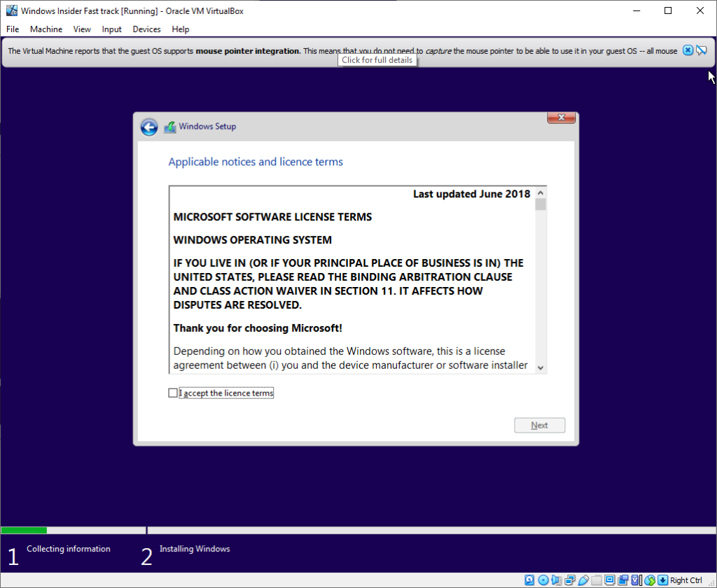
Task: Tick the I accept the licence terms checkbox
Action: [x=173, y=393]
